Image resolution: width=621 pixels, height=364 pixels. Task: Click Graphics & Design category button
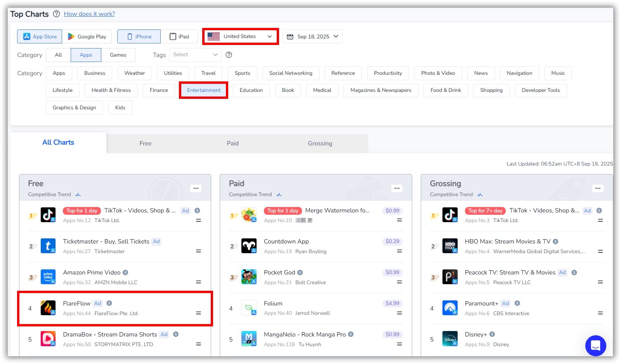75,108
